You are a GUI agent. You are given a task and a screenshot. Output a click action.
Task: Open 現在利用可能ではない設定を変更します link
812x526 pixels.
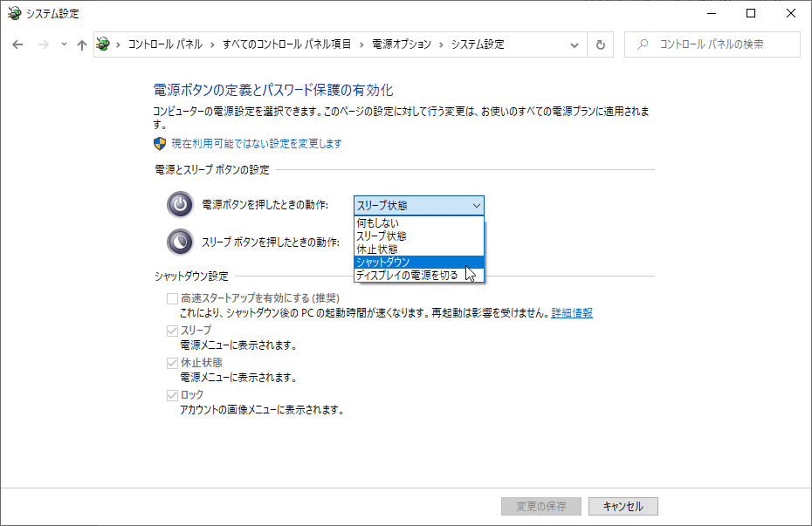257,143
